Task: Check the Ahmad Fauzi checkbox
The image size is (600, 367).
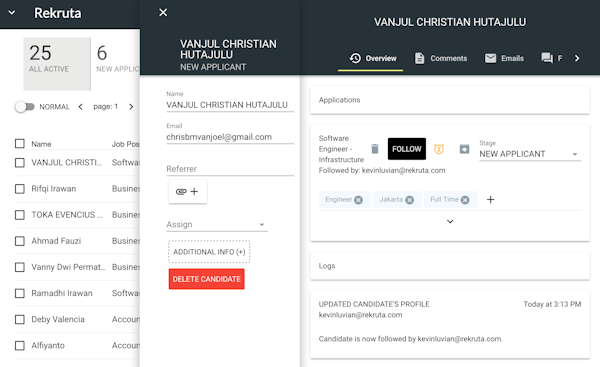Action: click(20, 241)
